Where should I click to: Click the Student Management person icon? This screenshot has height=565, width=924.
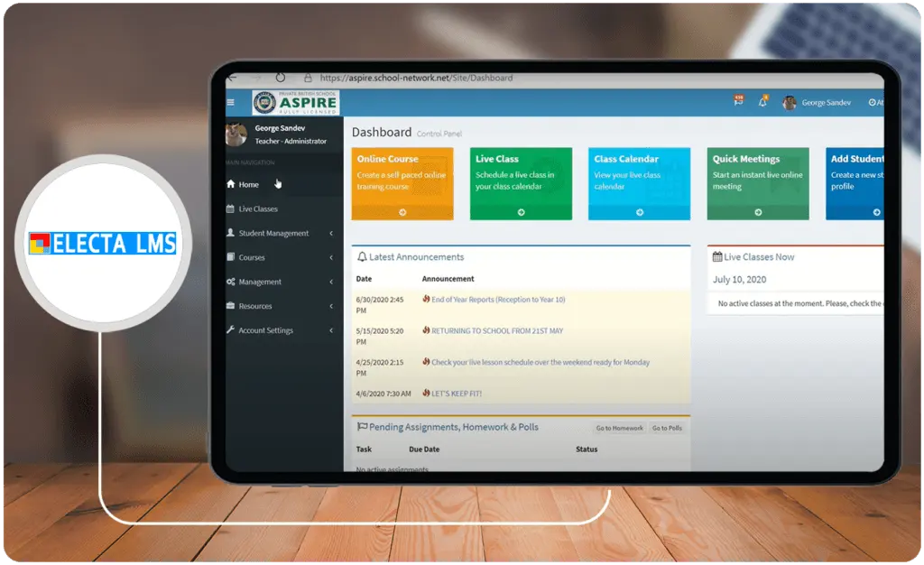coord(230,233)
